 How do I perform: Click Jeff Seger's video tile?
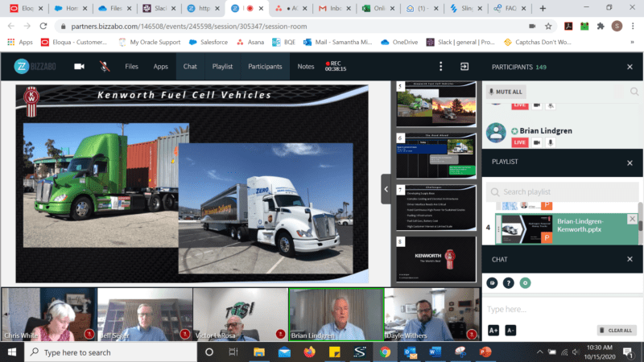click(145, 315)
